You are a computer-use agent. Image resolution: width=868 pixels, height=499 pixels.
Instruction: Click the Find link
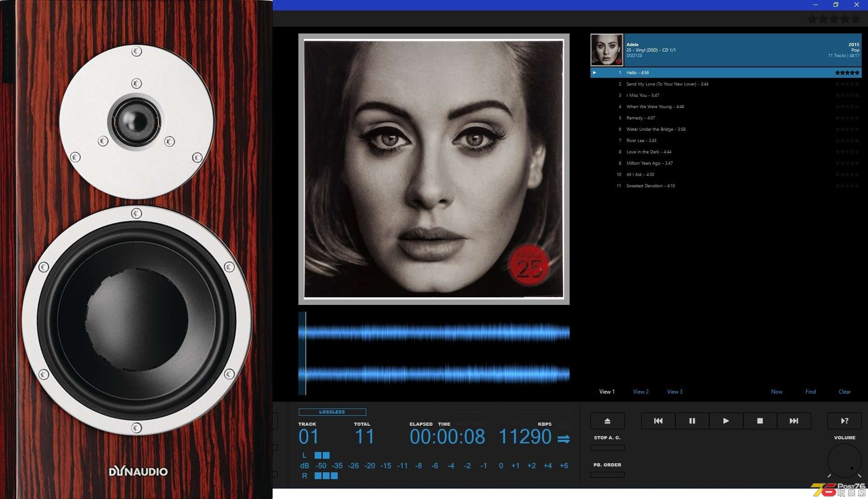coord(811,392)
